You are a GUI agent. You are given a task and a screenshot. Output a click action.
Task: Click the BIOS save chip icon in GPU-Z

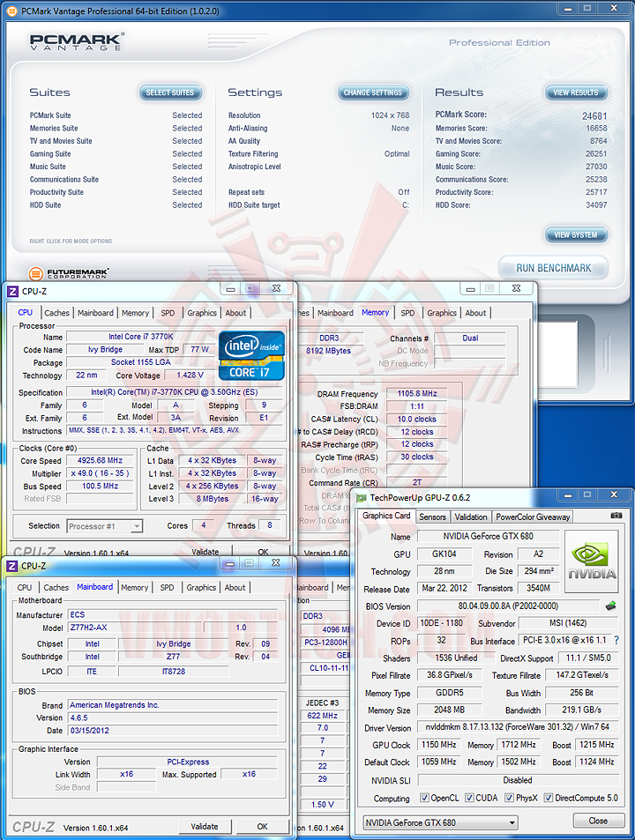611,606
